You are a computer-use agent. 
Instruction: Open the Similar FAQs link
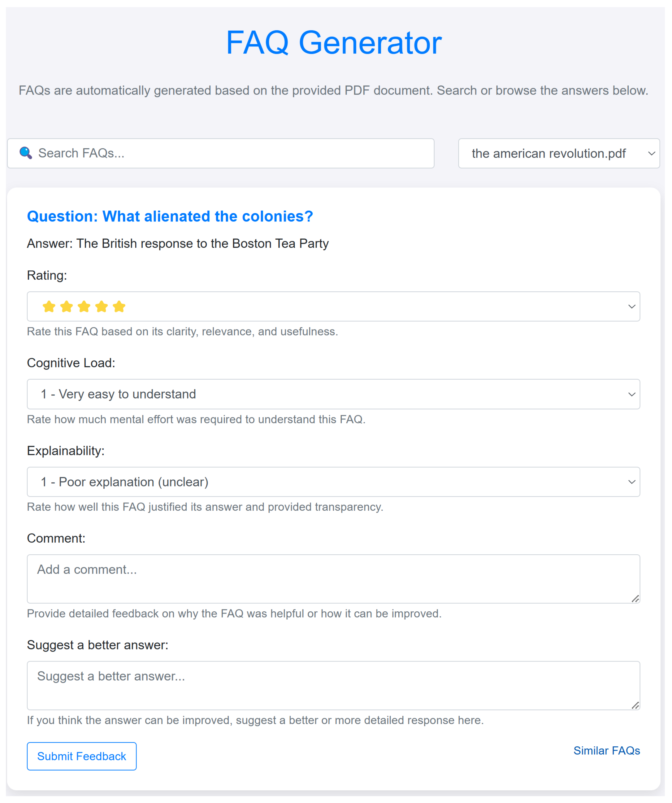[x=606, y=751]
